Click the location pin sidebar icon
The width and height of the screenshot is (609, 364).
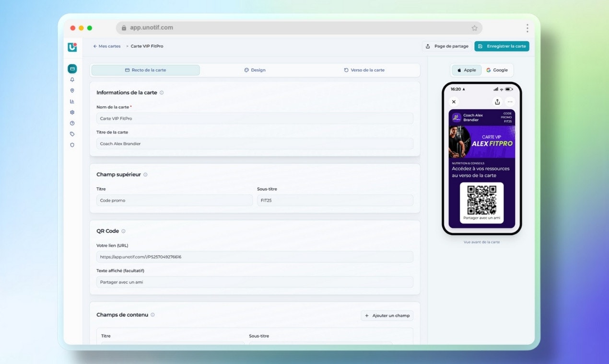click(x=72, y=90)
